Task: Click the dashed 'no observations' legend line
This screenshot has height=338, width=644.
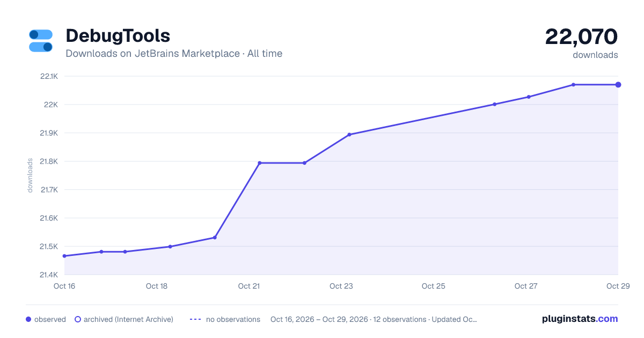Action: point(195,319)
